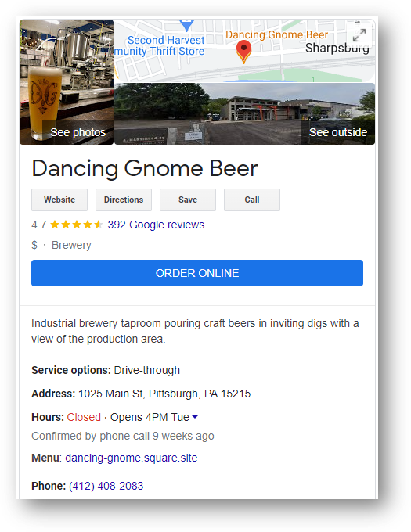Click the business description paragraph
Screen dimensions: 411x532
pos(195,331)
